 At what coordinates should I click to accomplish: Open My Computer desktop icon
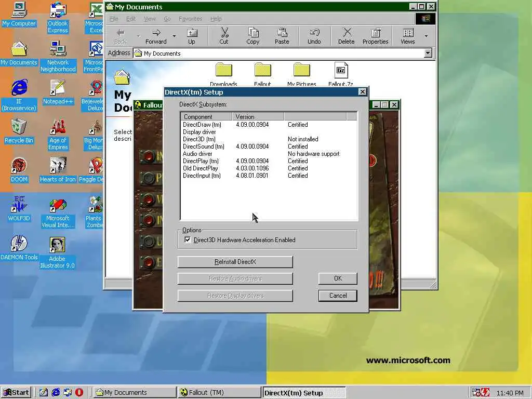click(x=19, y=15)
